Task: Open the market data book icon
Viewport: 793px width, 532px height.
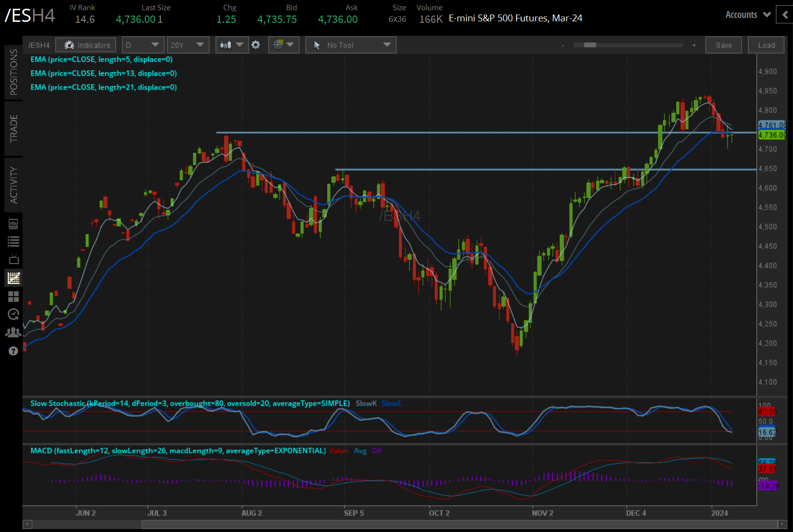Action: (14, 224)
